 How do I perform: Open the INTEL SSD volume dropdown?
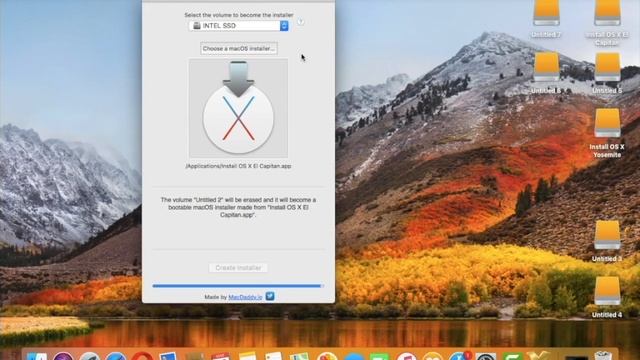click(x=238, y=26)
